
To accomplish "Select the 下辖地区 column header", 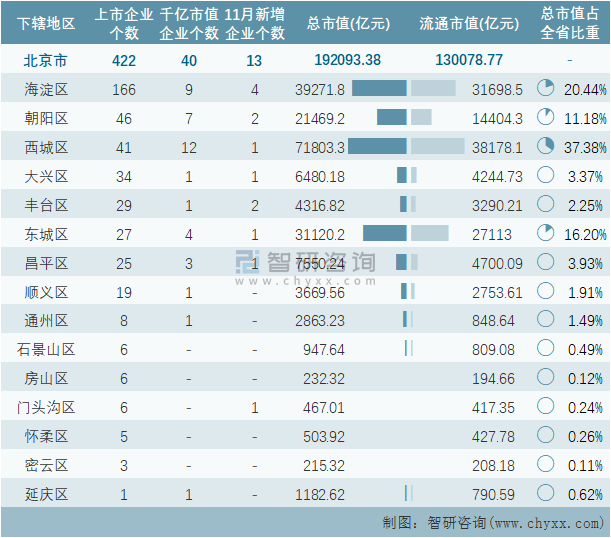I will (x=47, y=23).
